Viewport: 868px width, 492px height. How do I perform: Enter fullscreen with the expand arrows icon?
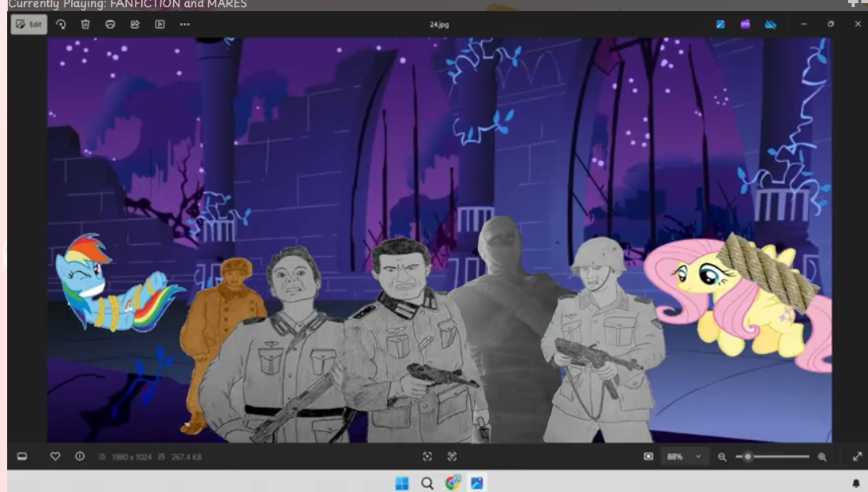(x=857, y=457)
